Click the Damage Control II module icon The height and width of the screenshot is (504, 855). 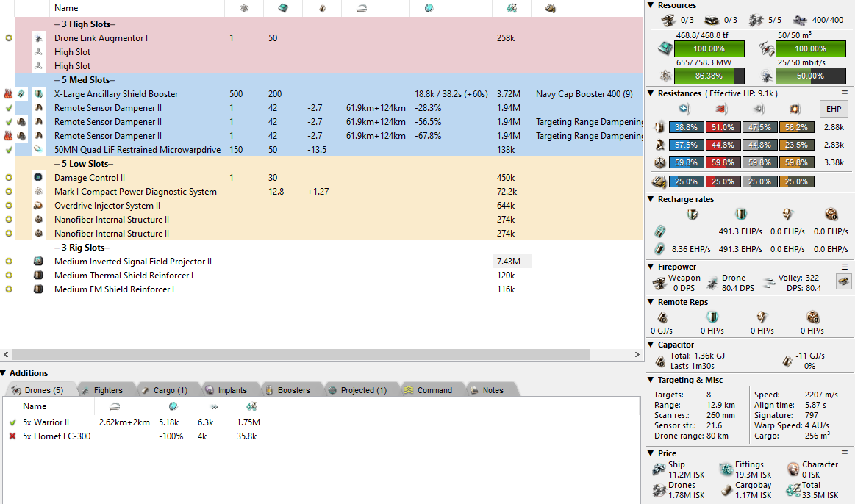tap(38, 178)
